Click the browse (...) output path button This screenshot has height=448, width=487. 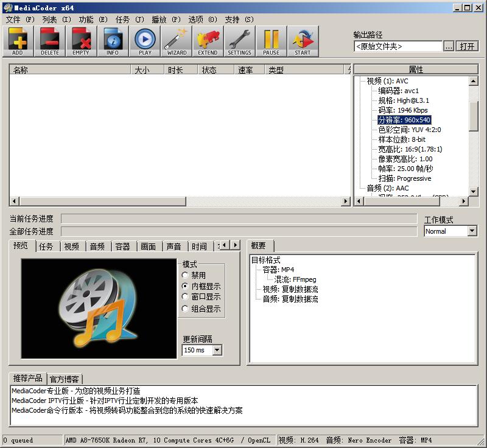coord(449,46)
